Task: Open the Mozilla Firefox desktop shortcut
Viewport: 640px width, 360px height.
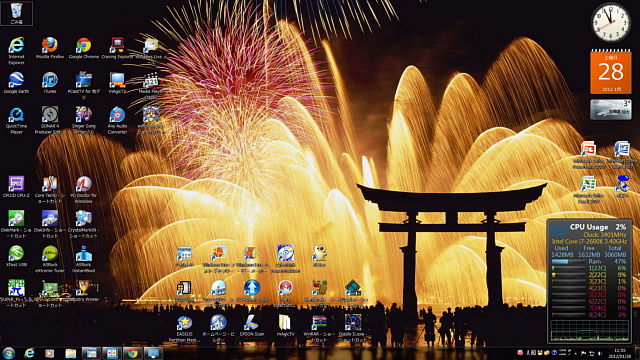Action: point(50,48)
